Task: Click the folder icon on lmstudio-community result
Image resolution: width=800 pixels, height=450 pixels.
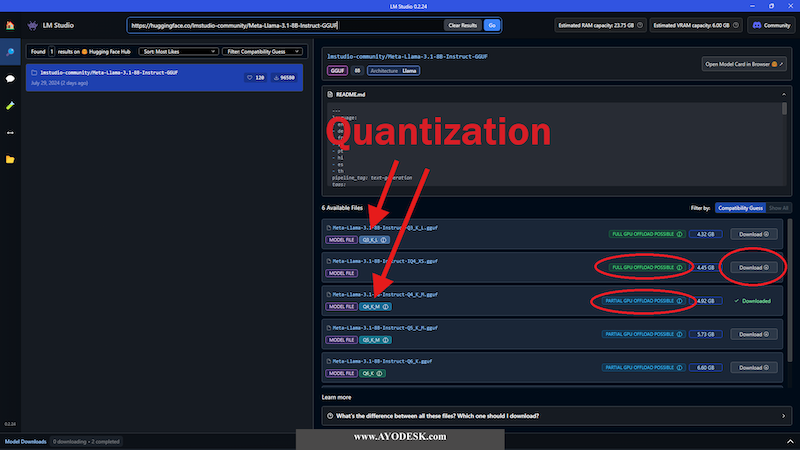Action: [x=34, y=72]
